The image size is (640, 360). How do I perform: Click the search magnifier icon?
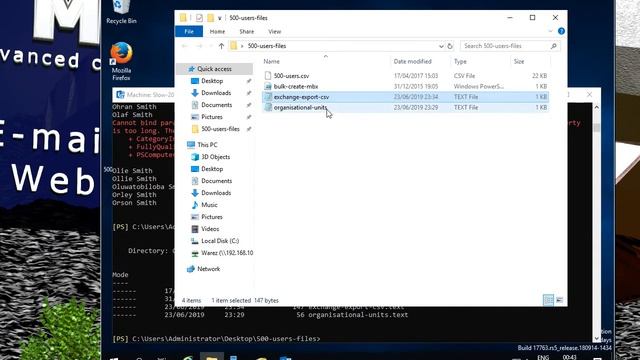tap(553, 46)
